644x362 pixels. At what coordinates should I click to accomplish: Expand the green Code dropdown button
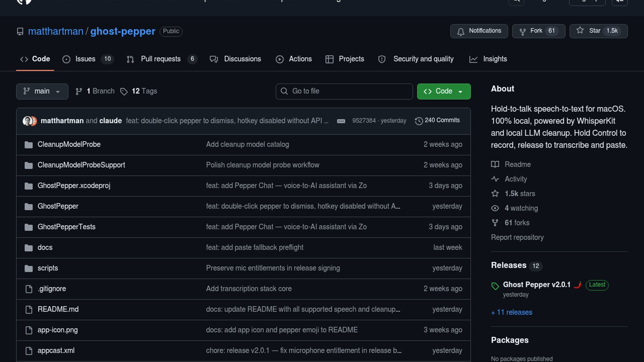(x=443, y=91)
